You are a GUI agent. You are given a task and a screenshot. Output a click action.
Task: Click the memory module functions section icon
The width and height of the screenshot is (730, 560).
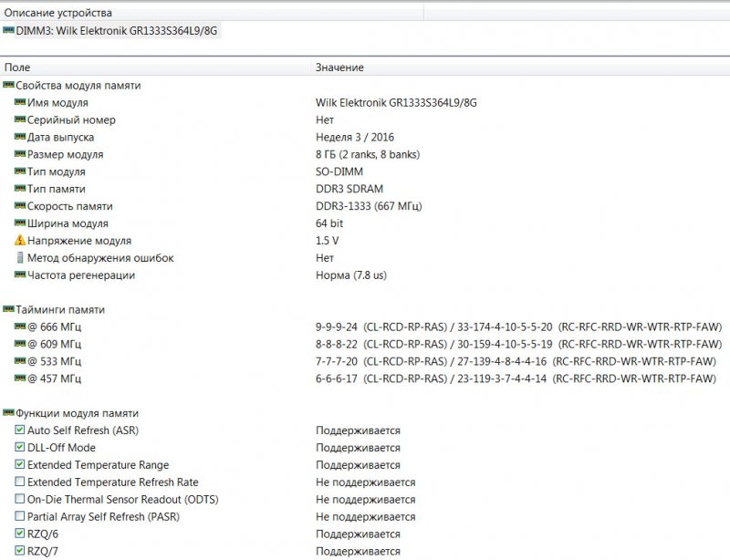9,413
